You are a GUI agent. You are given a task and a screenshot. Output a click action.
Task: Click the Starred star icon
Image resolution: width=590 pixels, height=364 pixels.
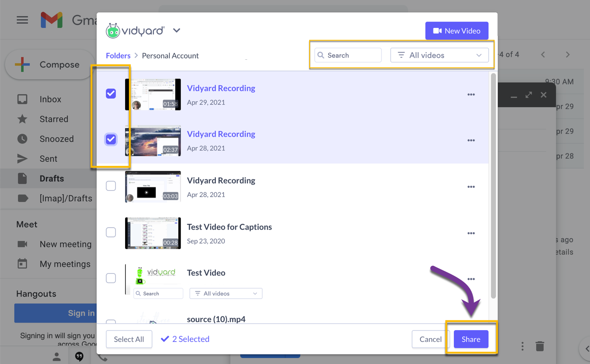(22, 119)
